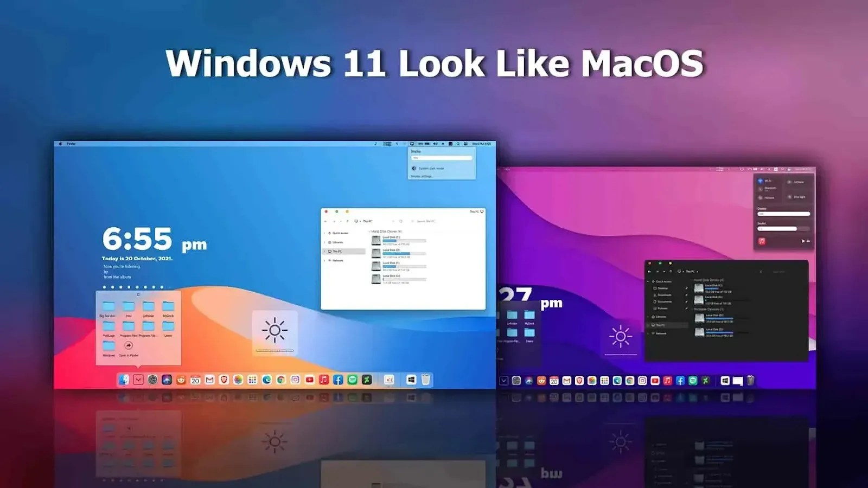The image size is (868, 488).
Task: Go back in the dark explorer window
Action: (649, 272)
